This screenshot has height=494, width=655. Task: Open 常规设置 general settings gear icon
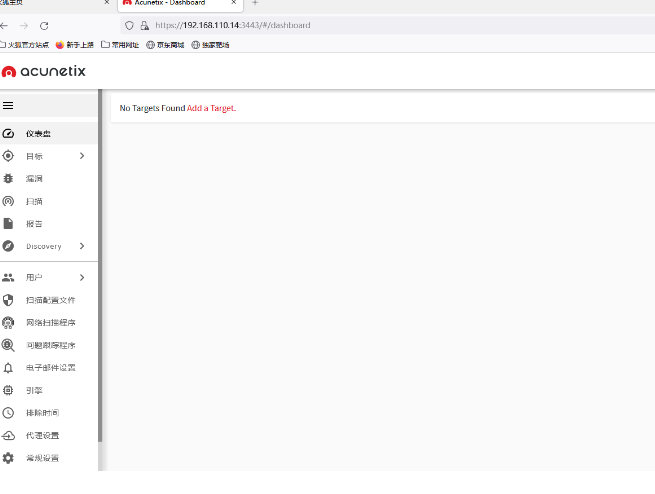(8, 458)
